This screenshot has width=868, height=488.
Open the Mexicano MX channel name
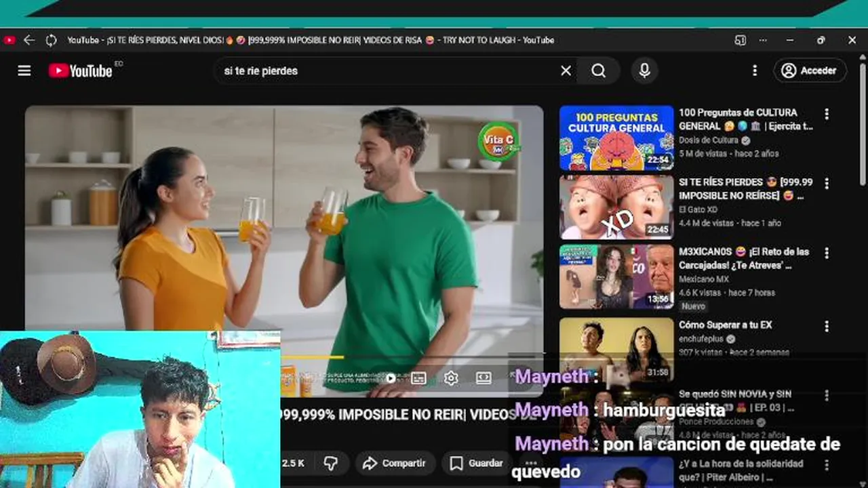pos(704,279)
